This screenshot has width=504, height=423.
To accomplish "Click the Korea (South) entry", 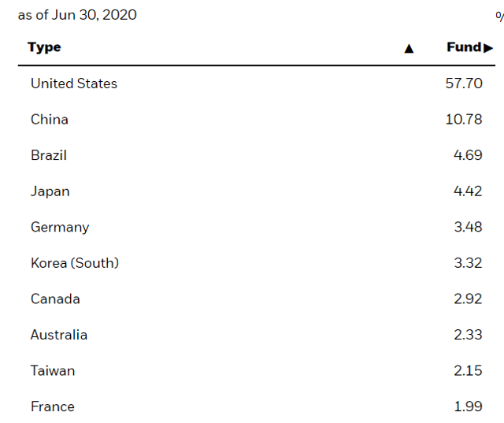I will 75,263.
